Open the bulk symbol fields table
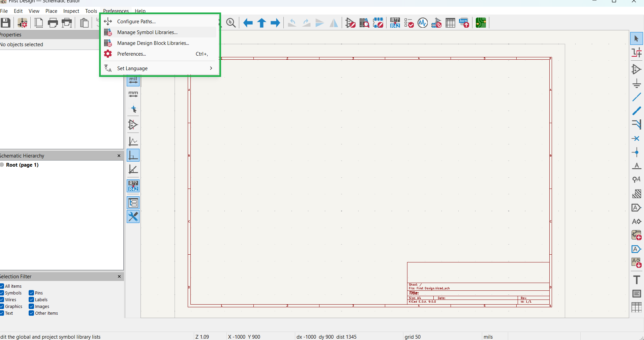The image size is (644, 340). (450, 23)
